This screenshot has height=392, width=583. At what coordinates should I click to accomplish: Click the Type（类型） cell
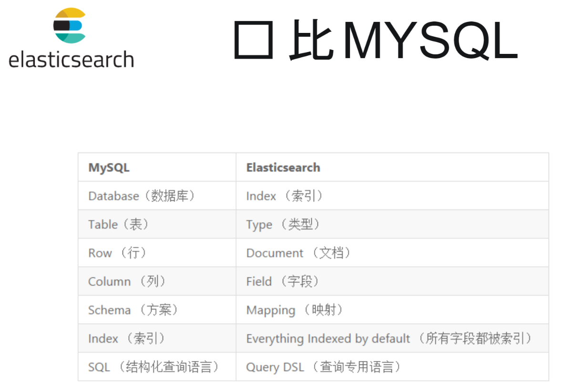point(392,224)
